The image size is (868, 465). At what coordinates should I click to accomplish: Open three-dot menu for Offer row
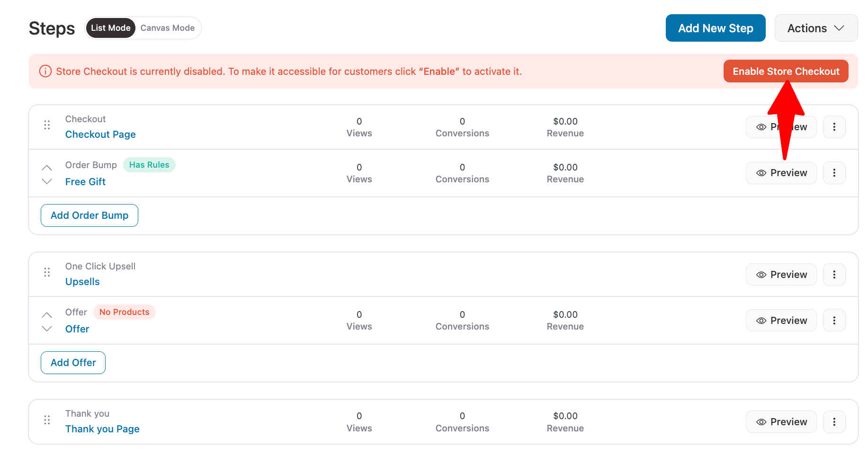[x=834, y=321]
